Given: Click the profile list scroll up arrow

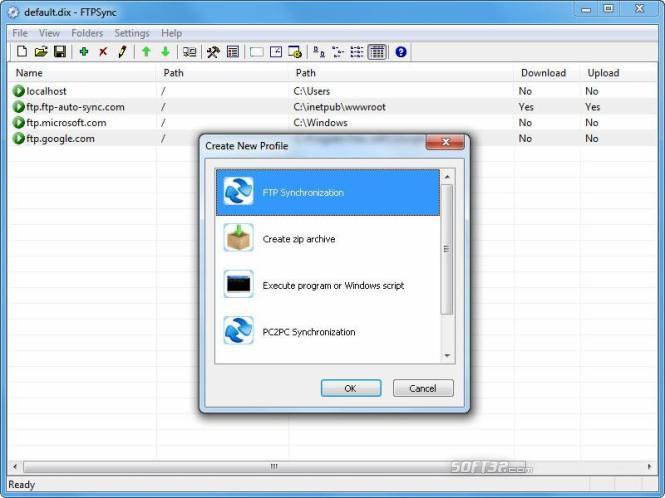Looking at the screenshot, I should pyautogui.click(x=447, y=176).
